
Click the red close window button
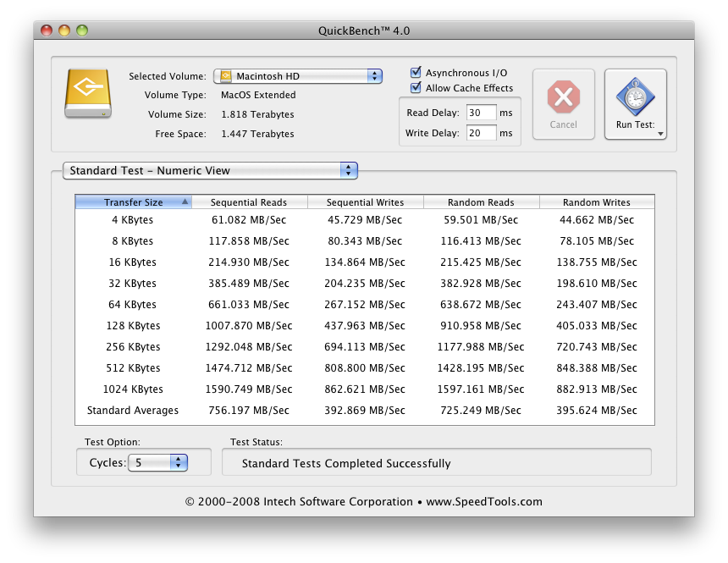pos(47,30)
